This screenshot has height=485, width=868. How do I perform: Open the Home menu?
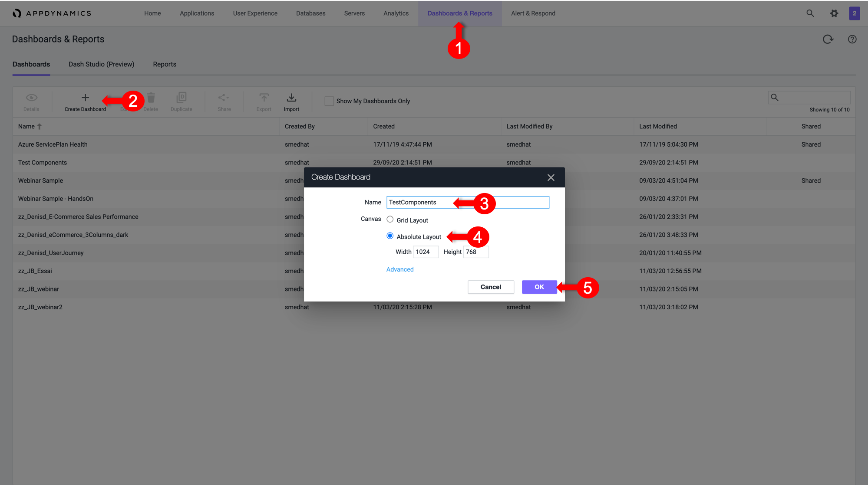[152, 13]
